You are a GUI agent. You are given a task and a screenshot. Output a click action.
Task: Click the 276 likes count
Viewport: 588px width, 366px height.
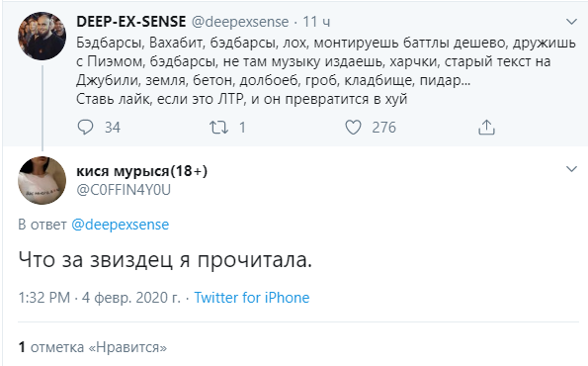tap(384, 128)
